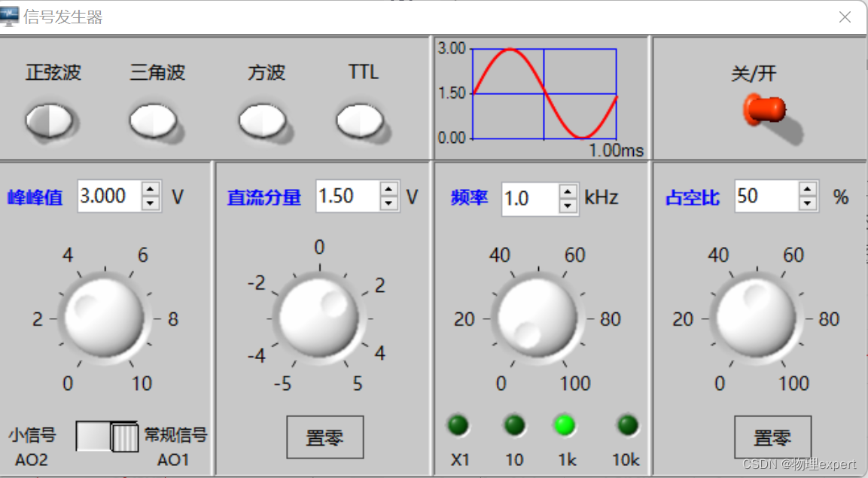
Task: Select the X1 frequency range LED
Action: pyautogui.click(x=458, y=425)
